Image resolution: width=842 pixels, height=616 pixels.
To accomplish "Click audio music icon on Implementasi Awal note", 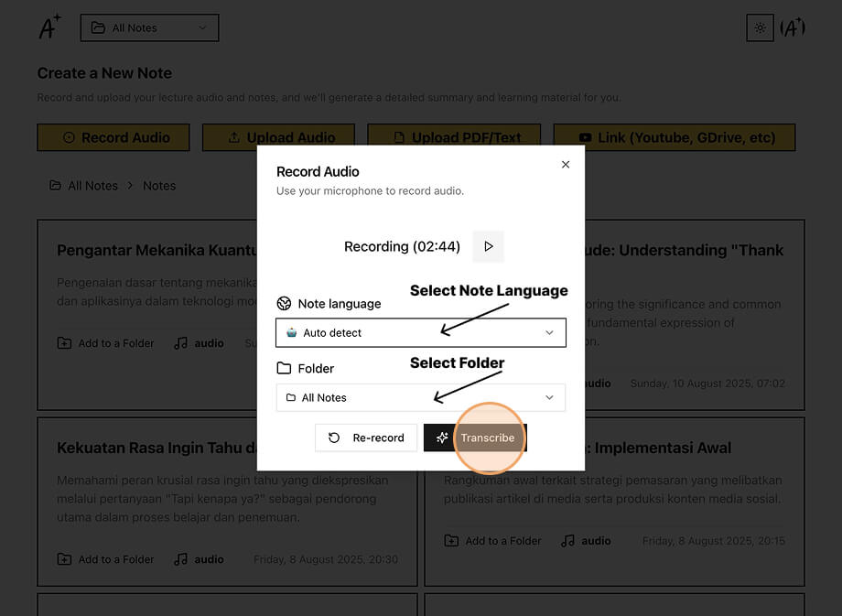I will pos(567,540).
